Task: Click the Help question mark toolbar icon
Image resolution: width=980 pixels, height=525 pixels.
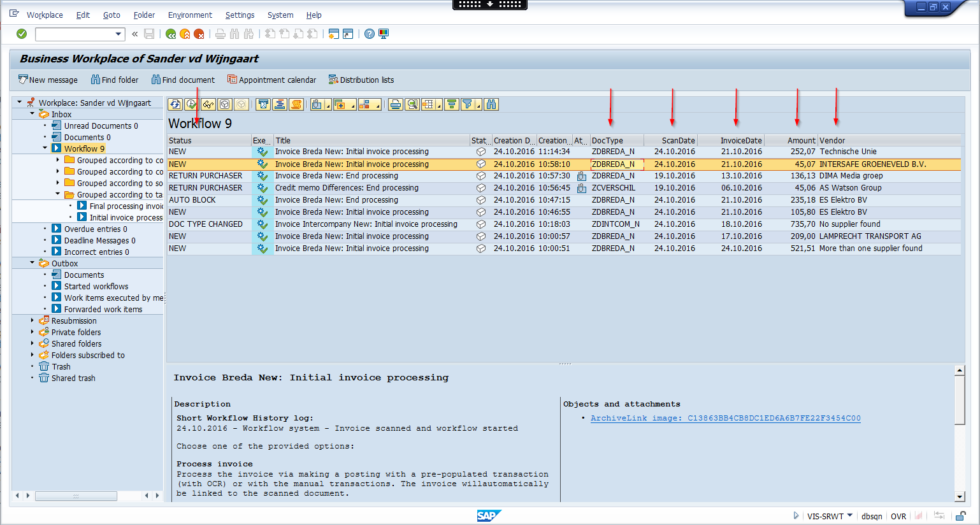Action: 370,34
